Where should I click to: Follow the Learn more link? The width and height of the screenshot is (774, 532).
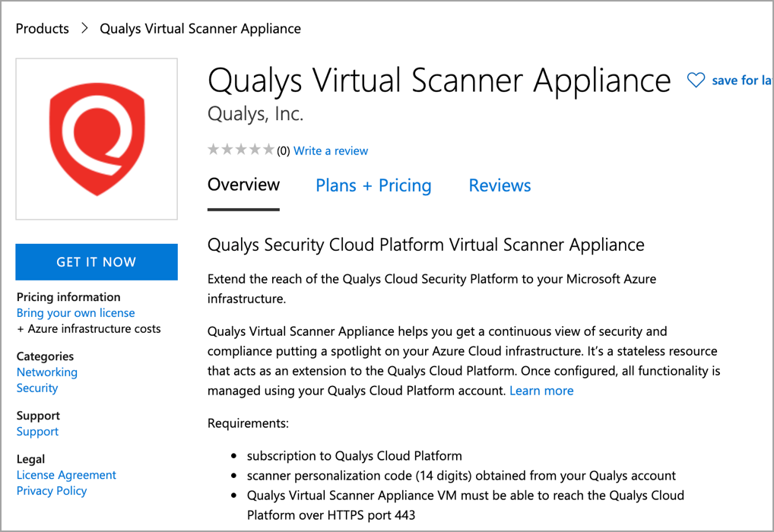coord(541,391)
